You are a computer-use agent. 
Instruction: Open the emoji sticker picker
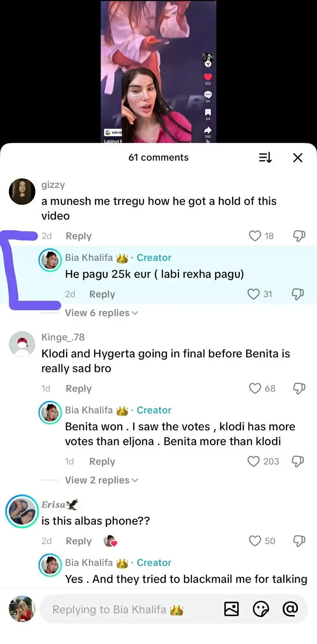pyautogui.click(x=261, y=609)
